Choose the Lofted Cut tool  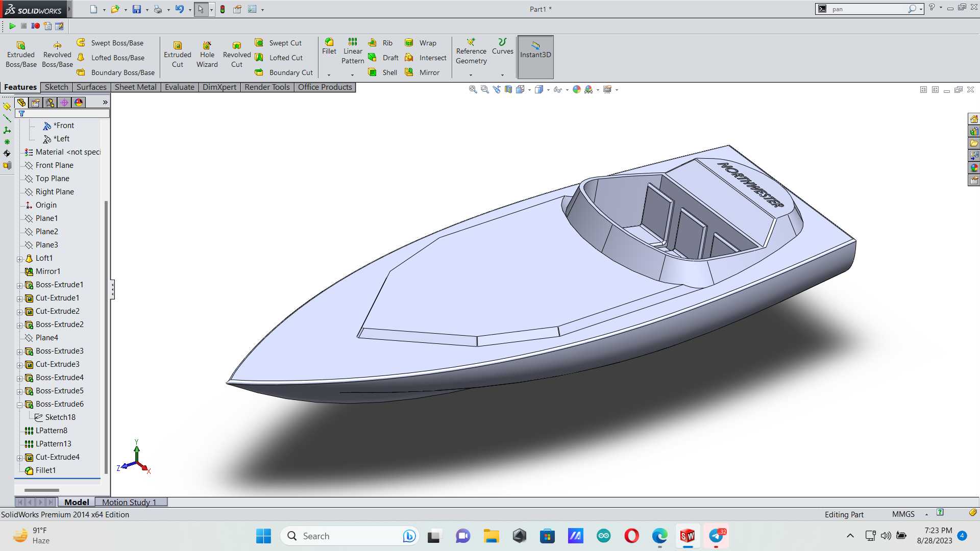point(279,58)
